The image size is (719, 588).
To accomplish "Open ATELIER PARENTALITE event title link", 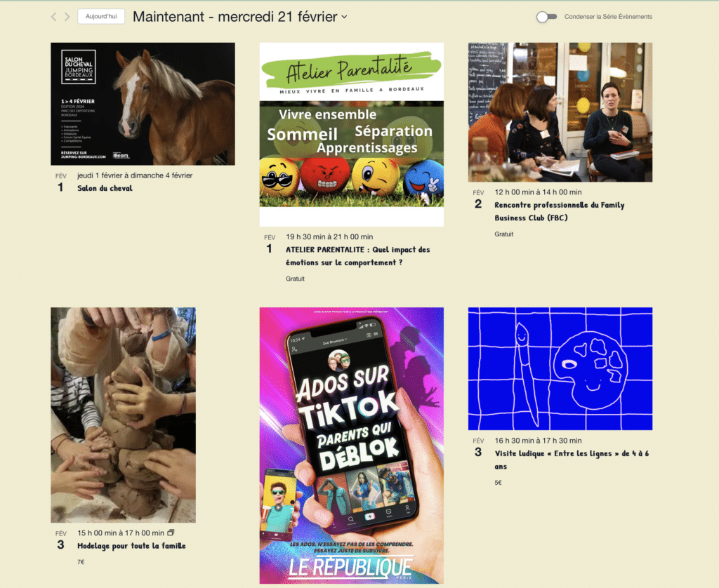I will [357, 256].
